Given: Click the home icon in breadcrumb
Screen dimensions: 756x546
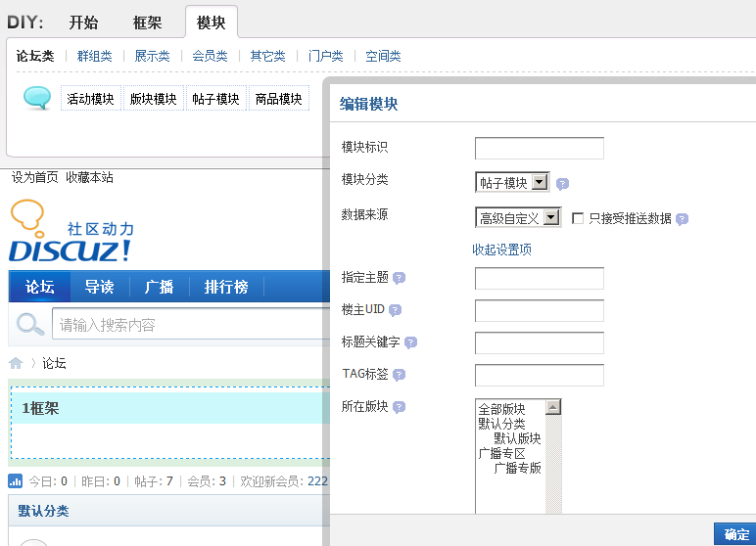Looking at the screenshot, I should [16, 363].
